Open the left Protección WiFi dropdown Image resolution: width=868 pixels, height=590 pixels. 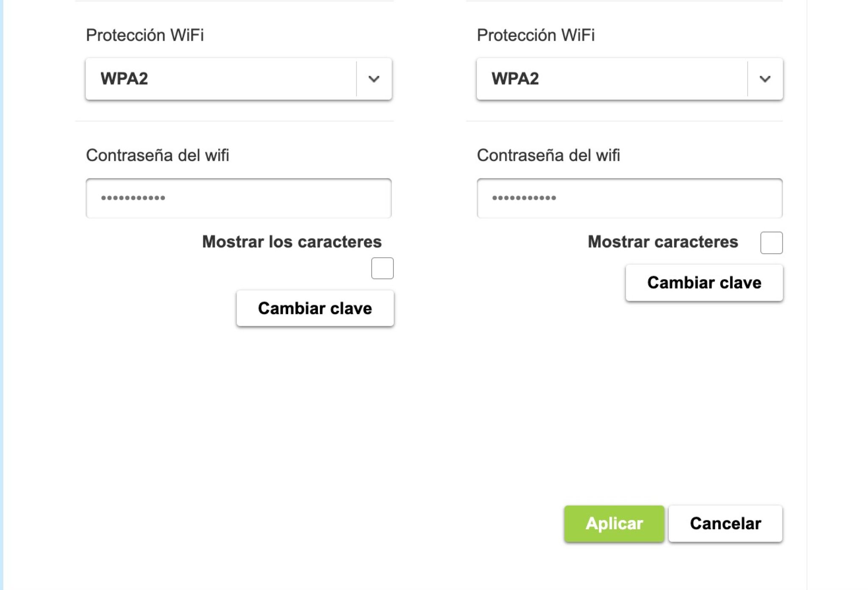pos(237,78)
